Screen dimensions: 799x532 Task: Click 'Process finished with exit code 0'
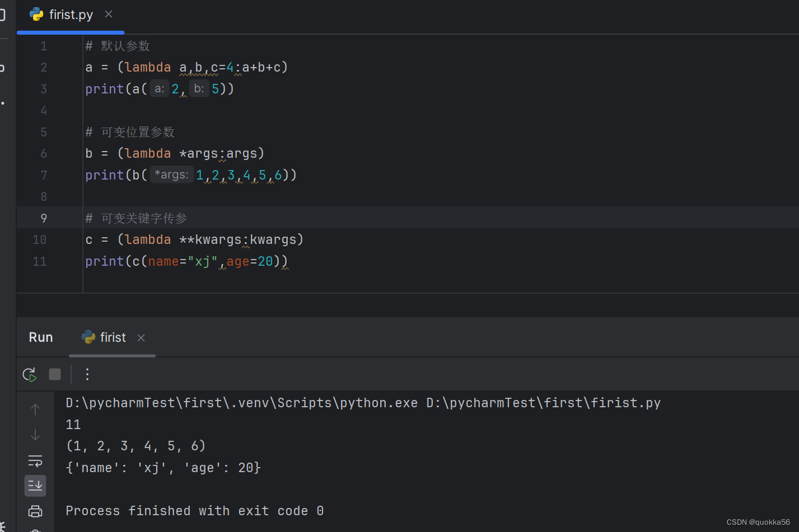[195, 511]
